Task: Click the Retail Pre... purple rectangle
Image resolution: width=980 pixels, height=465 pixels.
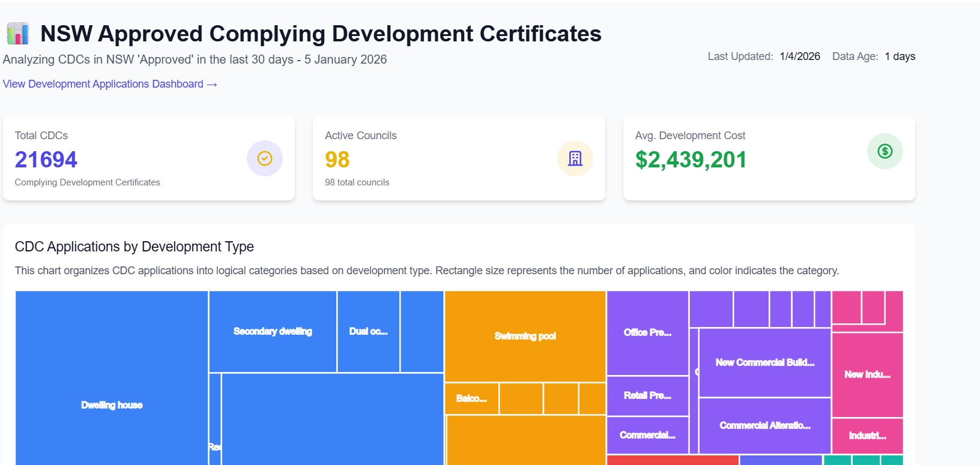Action: [647, 395]
